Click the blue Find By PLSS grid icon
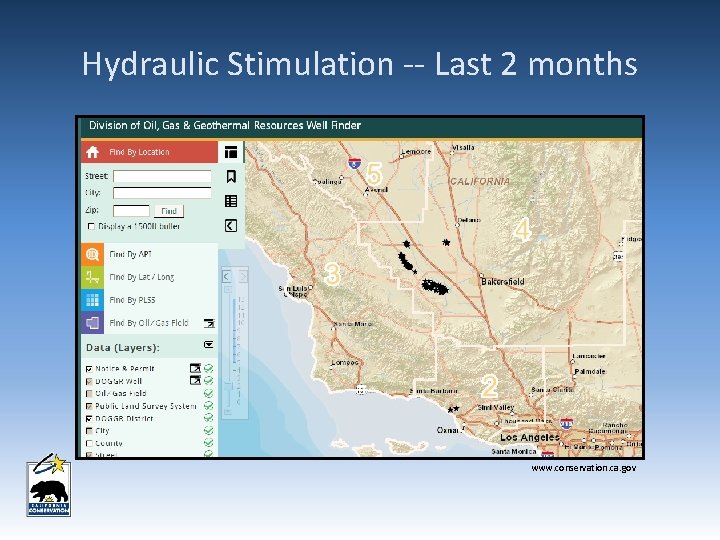 [92, 300]
